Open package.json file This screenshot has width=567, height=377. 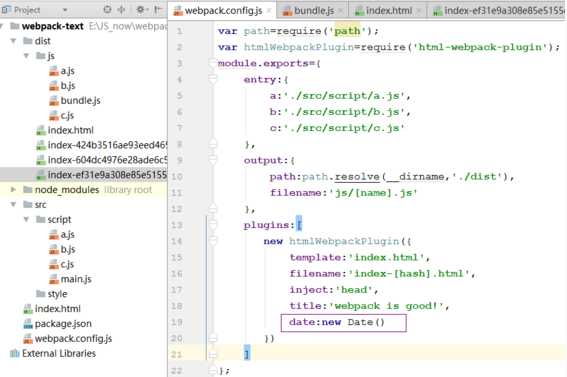pos(63,324)
